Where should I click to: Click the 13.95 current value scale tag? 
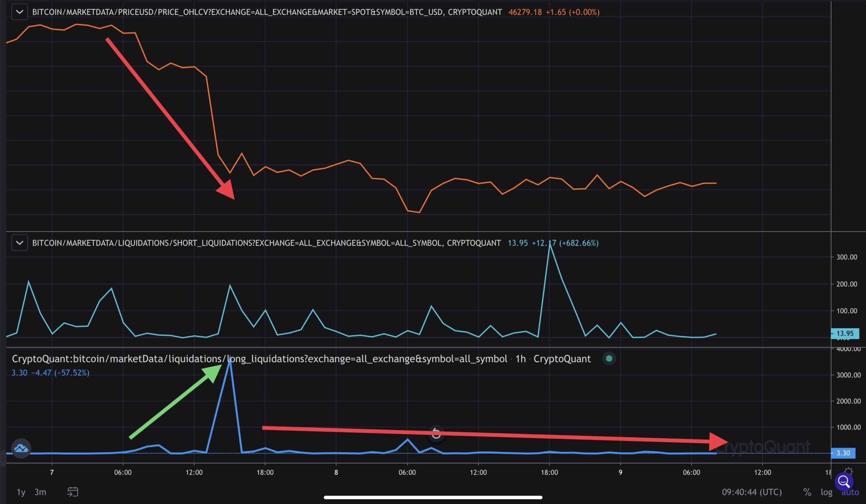[x=845, y=333]
